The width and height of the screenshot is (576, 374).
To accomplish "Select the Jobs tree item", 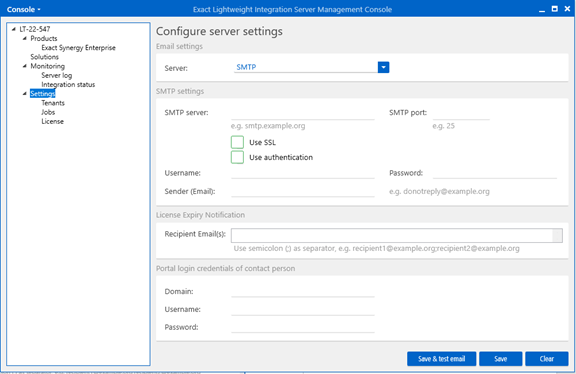I will tap(48, 112).
